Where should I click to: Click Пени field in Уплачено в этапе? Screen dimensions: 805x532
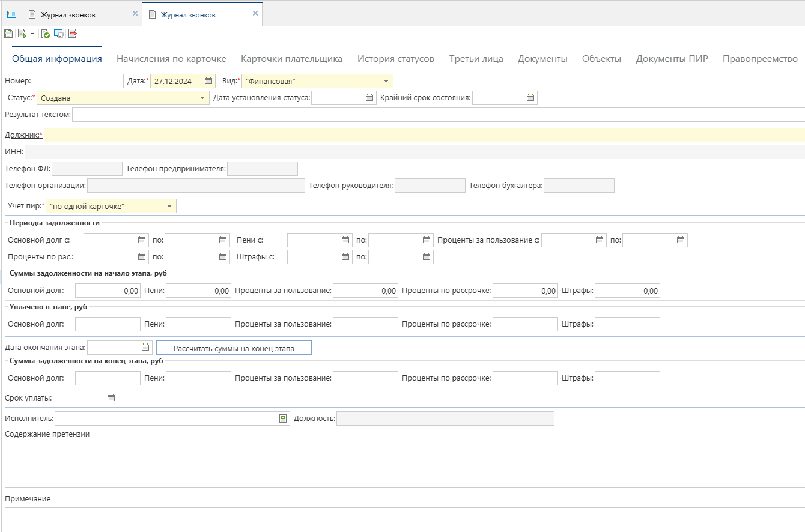pos(198,324)
